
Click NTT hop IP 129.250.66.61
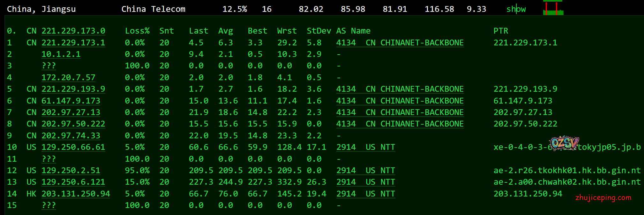(73, 147)
